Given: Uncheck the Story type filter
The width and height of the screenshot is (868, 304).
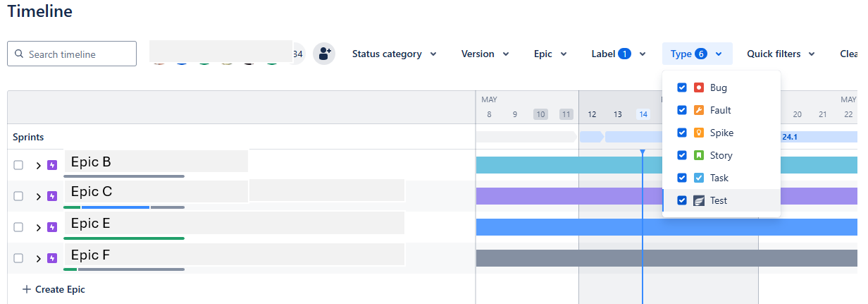Looking at the screenshot, I should [682, 155].
